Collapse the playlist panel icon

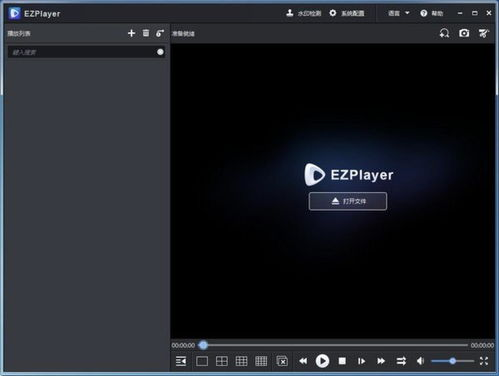coord(181,361)
